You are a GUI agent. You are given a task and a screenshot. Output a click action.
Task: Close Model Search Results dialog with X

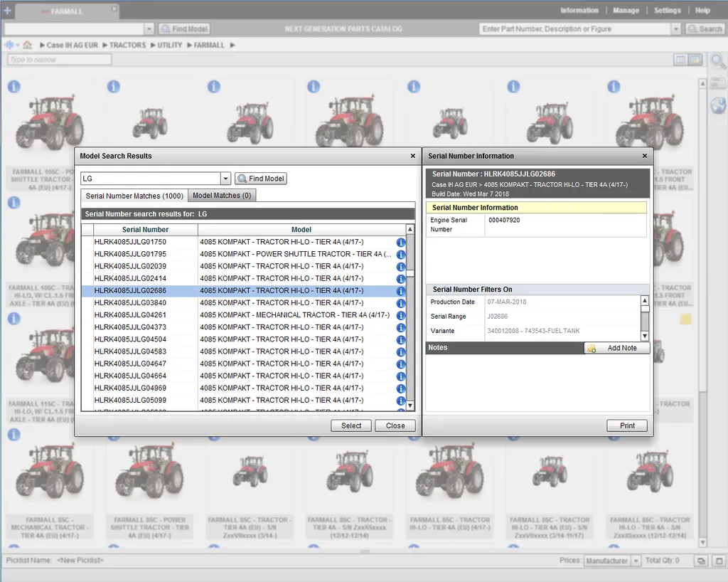413,156
